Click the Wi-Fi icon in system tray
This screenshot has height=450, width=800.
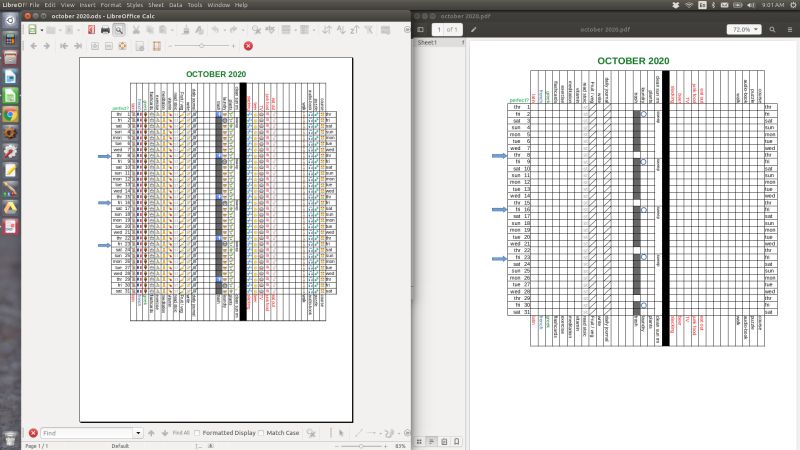tap(689, 5)
